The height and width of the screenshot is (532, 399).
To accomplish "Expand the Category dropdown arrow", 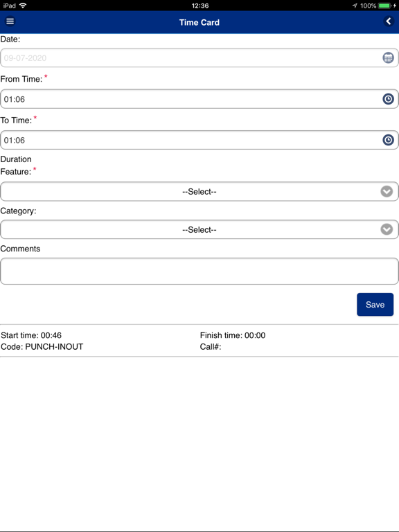I will (387, 230).
